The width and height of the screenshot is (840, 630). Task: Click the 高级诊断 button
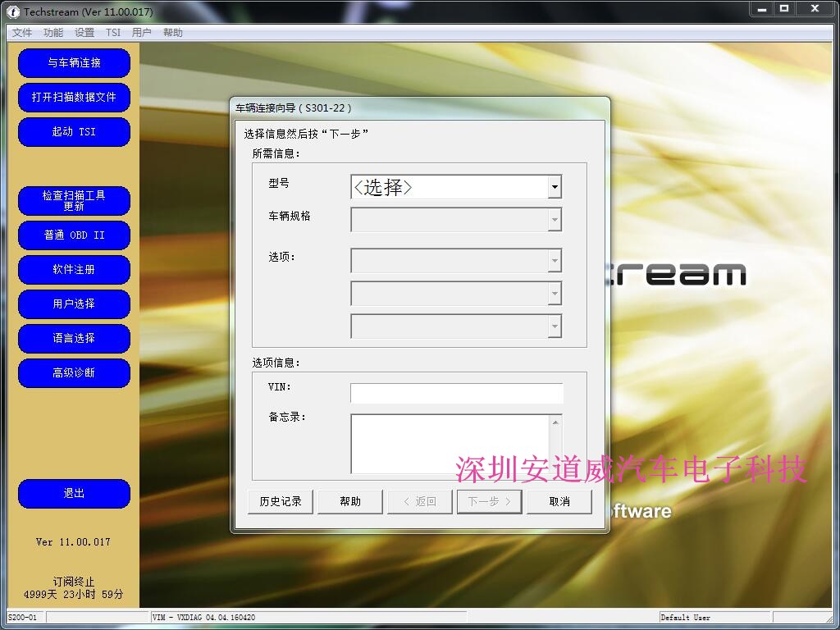point(74,373)
